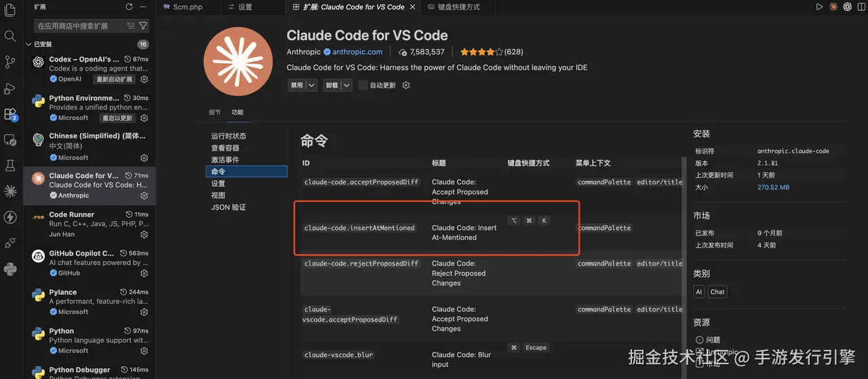Open the dropdown arrow next to 卸载
The width and height of the screenshot is (868, 379).
pyautogui.click(x=347, y=85)
